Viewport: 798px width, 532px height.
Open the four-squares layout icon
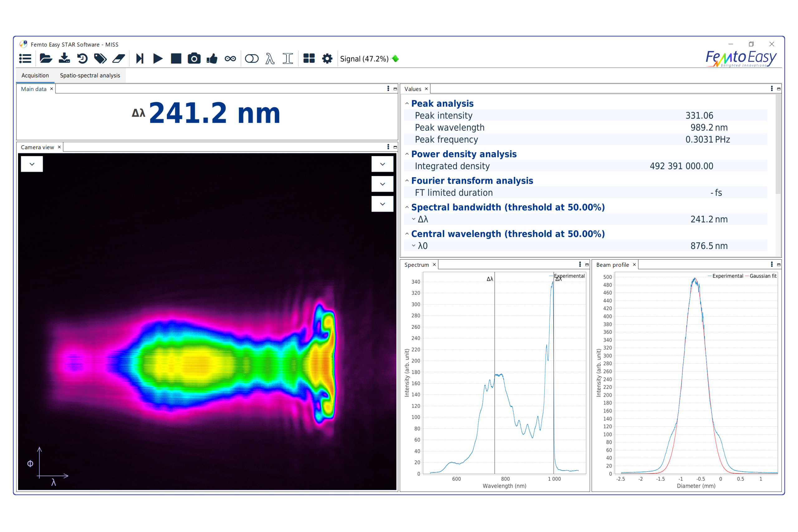(309, 59)
